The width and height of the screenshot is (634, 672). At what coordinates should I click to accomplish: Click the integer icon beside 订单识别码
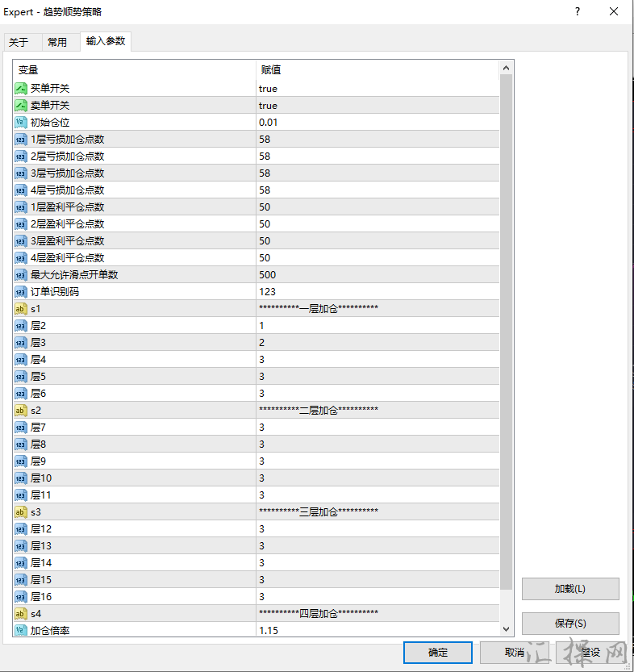pos(21,292)
